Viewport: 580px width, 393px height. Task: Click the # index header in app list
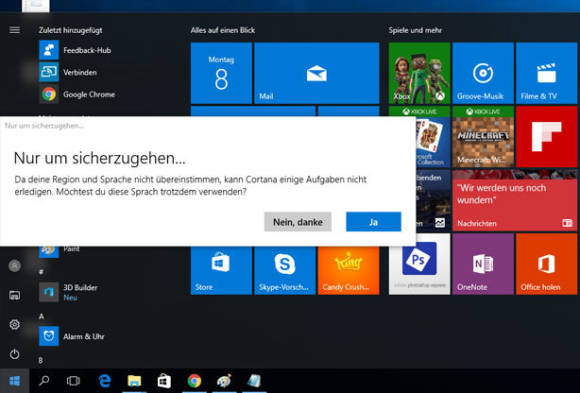pos(41,272)
